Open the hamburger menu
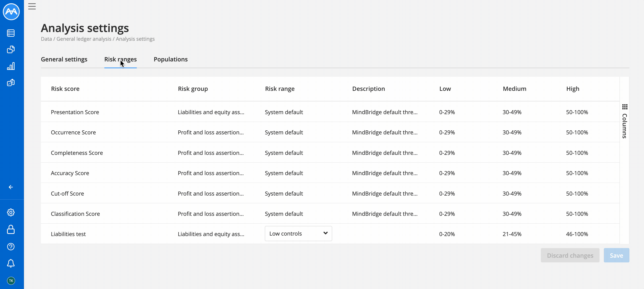644x289 pixels. point(32,7)
